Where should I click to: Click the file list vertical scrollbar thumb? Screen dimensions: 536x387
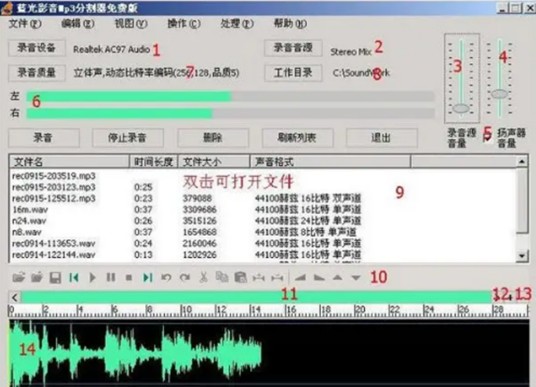coord(522,200)
